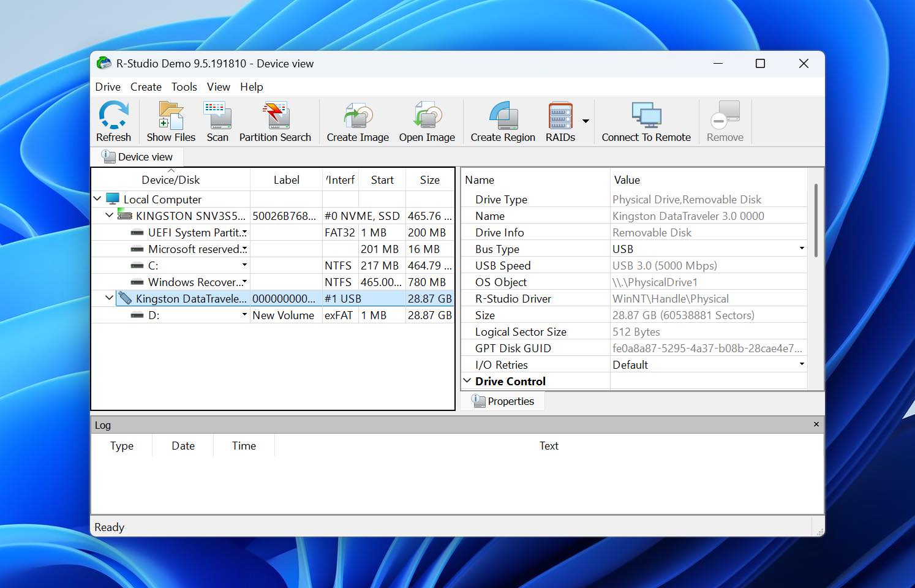The height and width of the screenshot is (588, 915).
Task: Click the Local Computer monitor icon
Action: coord(112,199)
